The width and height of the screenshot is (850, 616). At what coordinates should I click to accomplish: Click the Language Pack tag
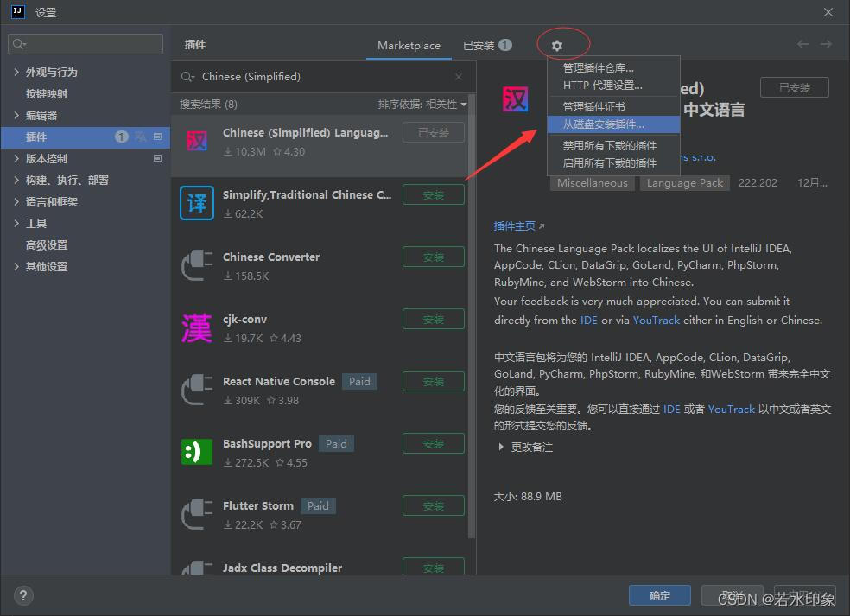(685, 183)
